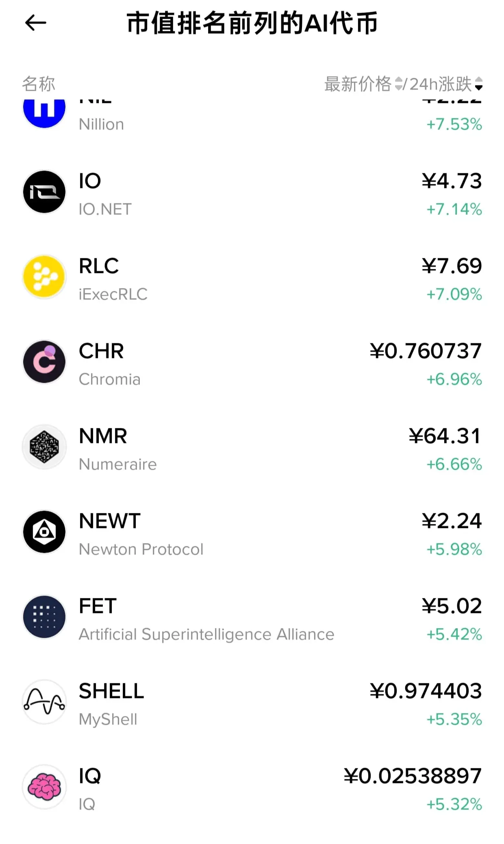Select Artificial Superintelligence Alliance name
504x844 pixels.
pos(206,634)
